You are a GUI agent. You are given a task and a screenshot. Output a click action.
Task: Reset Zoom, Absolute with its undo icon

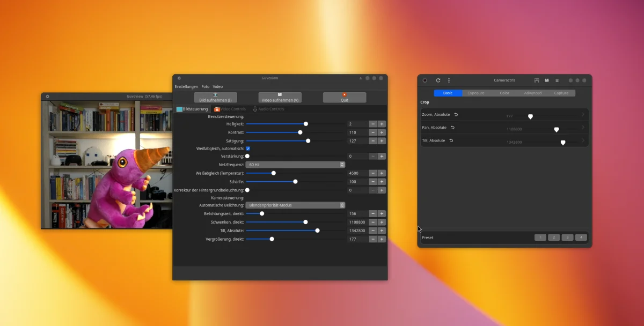pos(456,115)
